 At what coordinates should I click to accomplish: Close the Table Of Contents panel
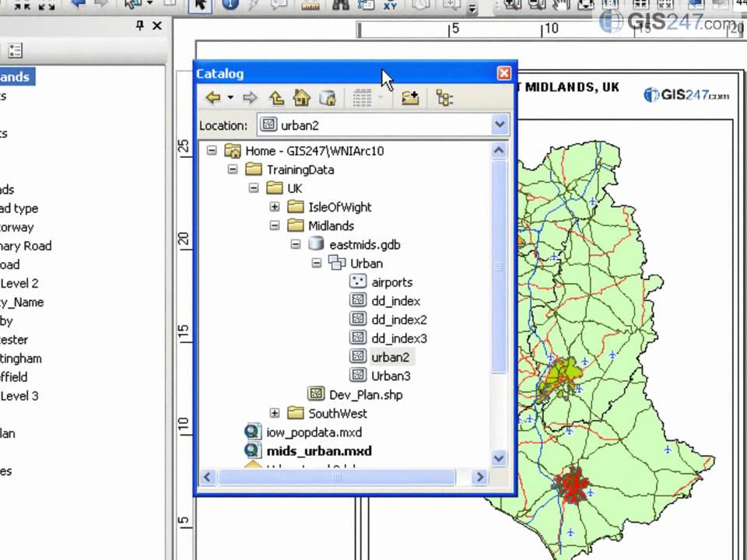click(157, 26)
